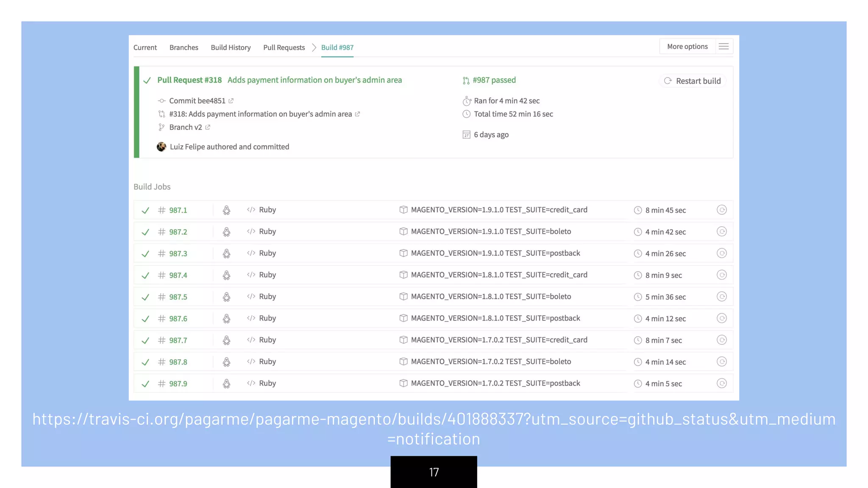Click the green checkmark beside Pull Request #318
The image size is (868, 488).
(x=147, y=80)
